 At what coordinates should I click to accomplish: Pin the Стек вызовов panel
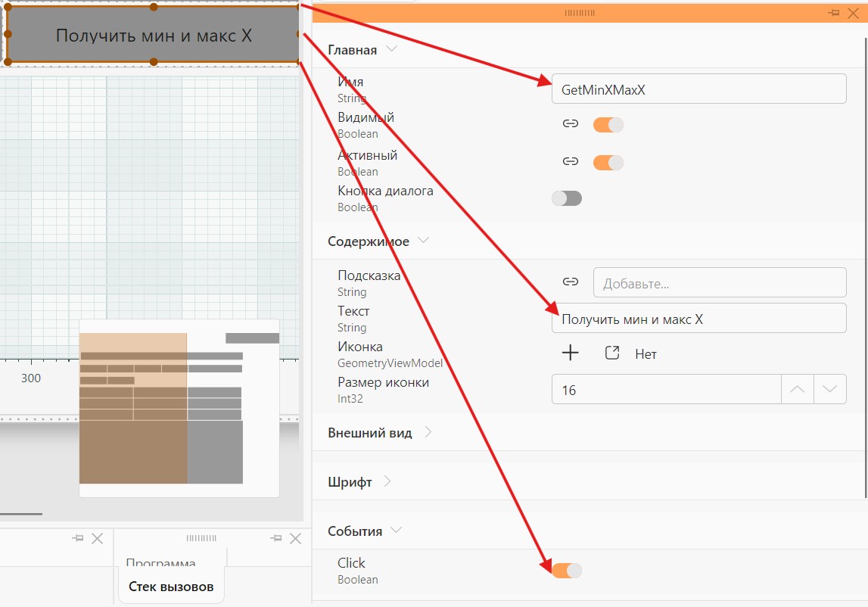click(x=275, y=538)
